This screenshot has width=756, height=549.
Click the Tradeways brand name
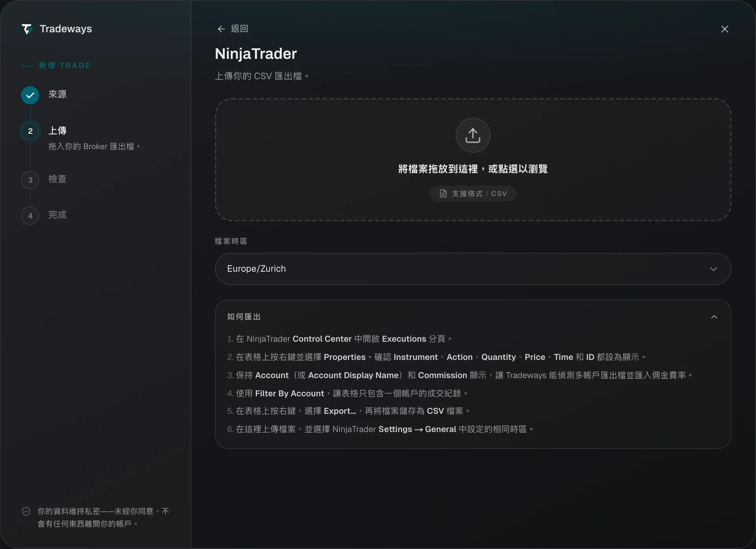coord(66,29)
